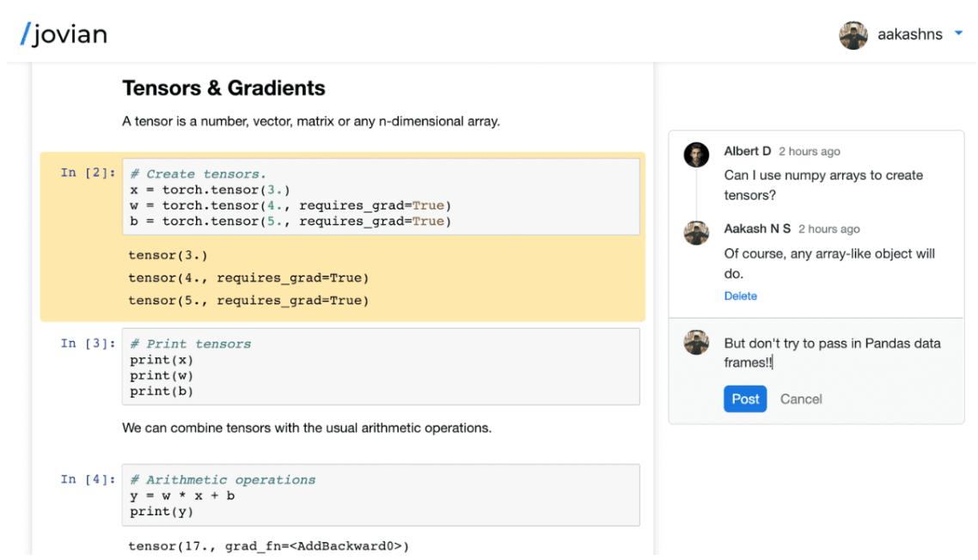The height and width of the screenshot is (560, 978).
Task: Click the avatar next to the reply box
Action: [x=695, y=342]
